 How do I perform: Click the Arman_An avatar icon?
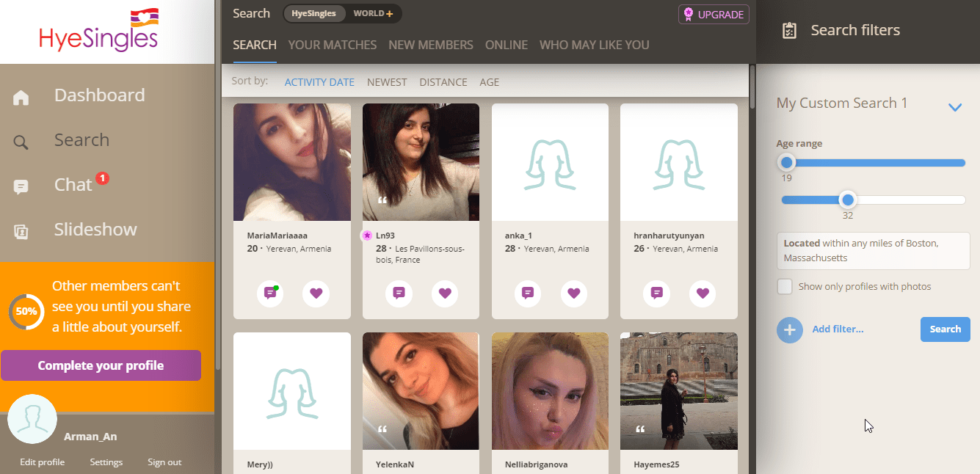pyautogui.click(x=32, y=419)
